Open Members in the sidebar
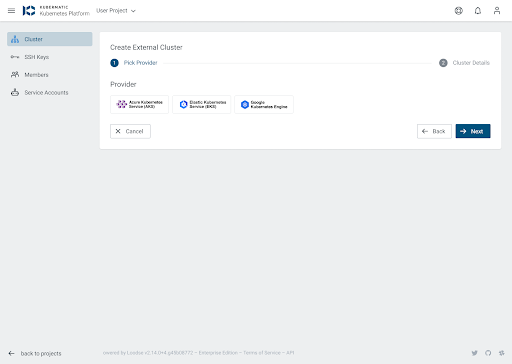Image resolution: width=512 pixels, height=364 pixels. [50, 75]
